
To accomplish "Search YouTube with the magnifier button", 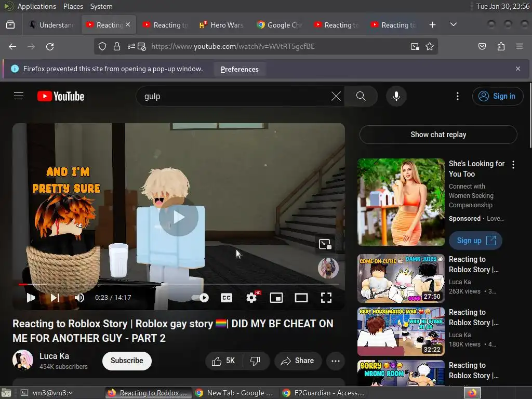I will [x=361, y=96].
